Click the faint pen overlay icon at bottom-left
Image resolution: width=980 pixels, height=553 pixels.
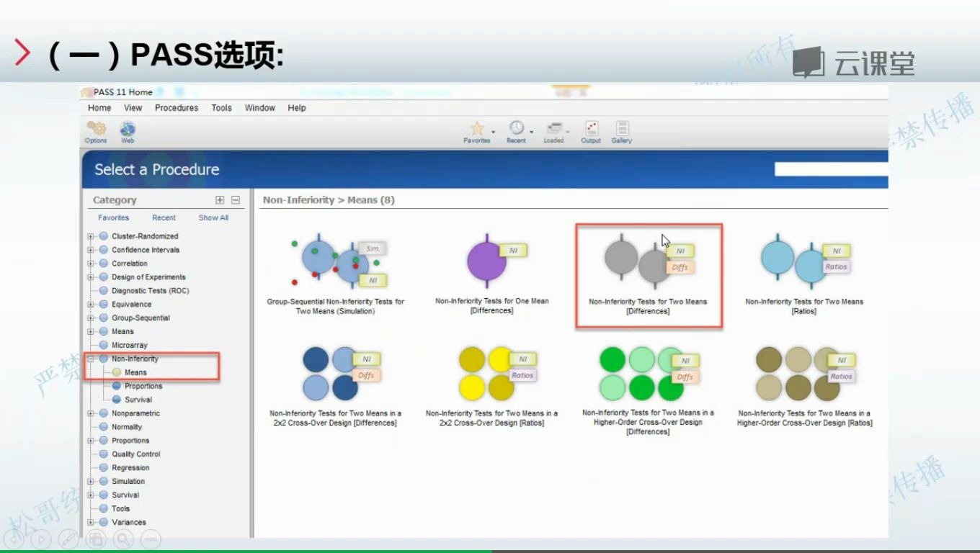[68, 539]
